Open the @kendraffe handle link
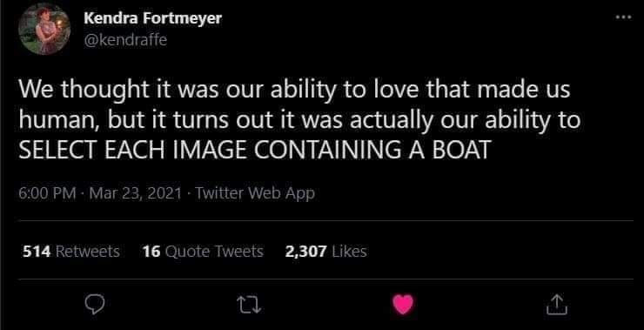 pos(125,40)
